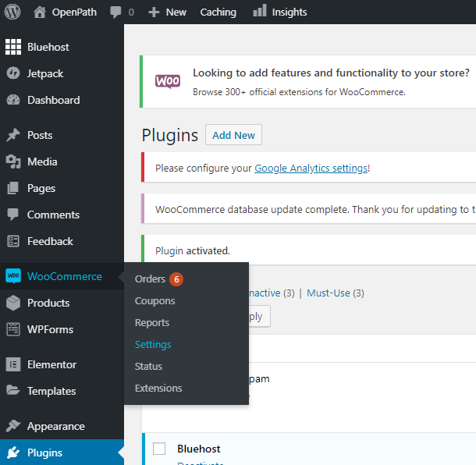Click the Products box icon
Image resolution: width=476 pixels, height=465 pixels.
click(13, 303)
